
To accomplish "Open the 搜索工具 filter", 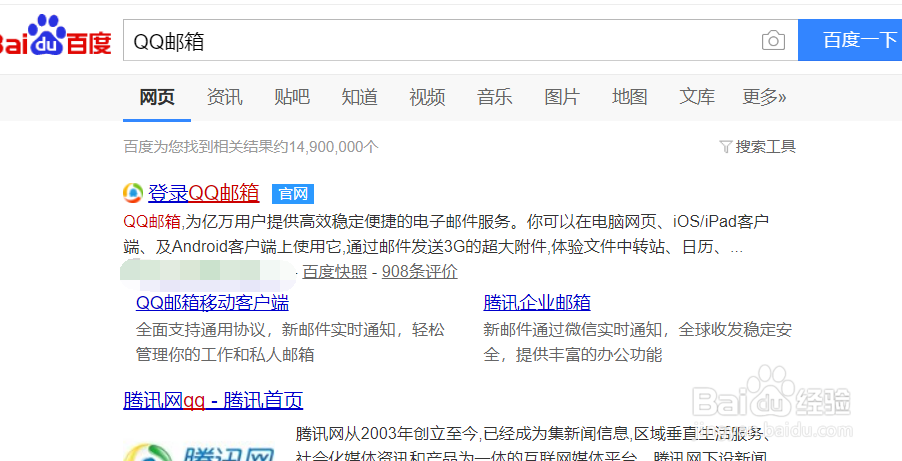I will pyautogui.click(x=758, y=147).
